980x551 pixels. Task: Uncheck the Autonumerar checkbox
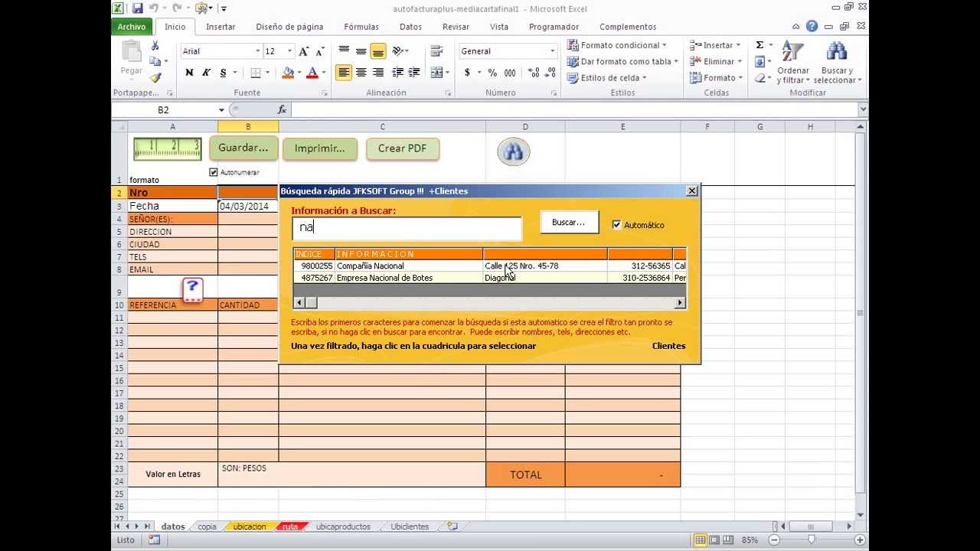click(214, 172)
